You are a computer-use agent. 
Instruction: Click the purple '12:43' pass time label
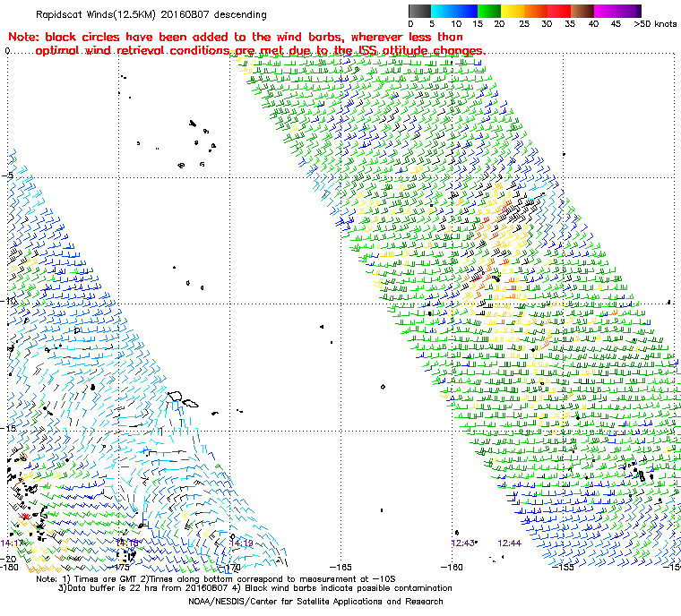463,543
